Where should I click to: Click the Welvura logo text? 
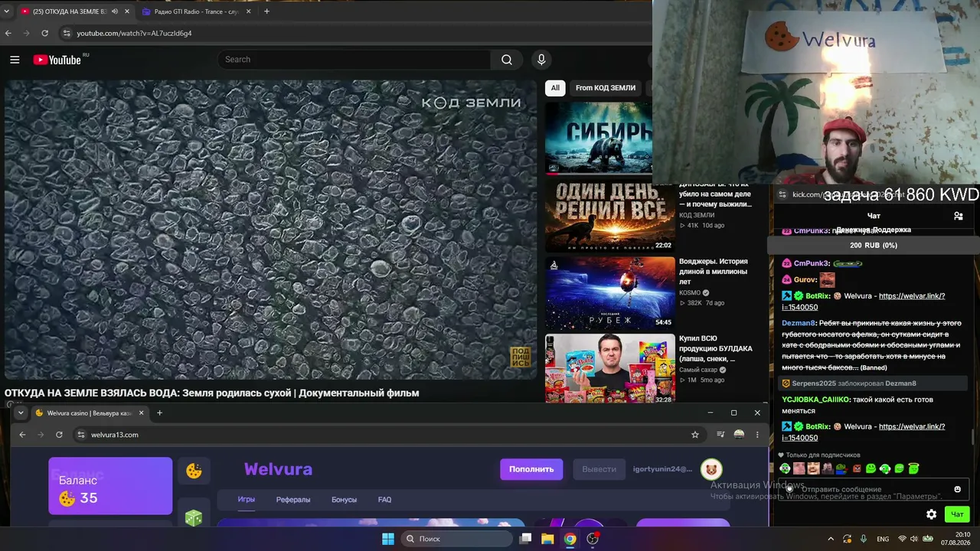278,469
